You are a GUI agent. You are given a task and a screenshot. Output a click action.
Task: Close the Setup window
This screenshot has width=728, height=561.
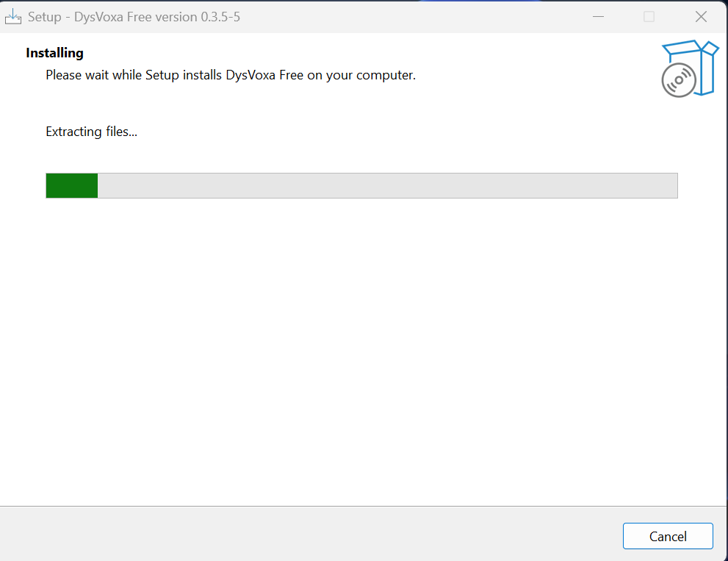(x=701, y=17)
